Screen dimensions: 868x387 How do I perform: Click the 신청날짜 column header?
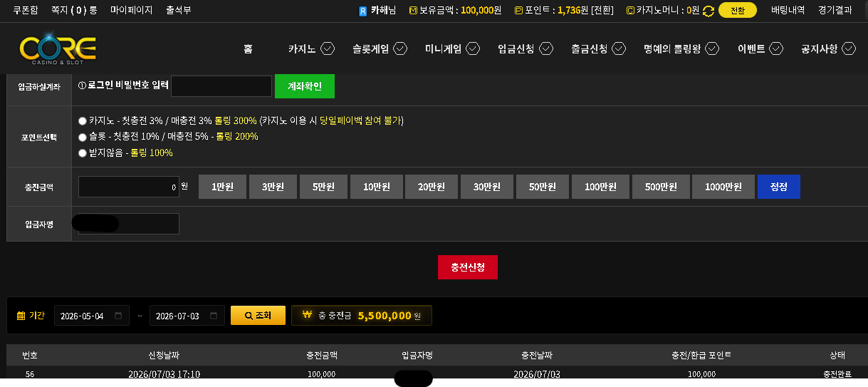[x=164, y=355]
